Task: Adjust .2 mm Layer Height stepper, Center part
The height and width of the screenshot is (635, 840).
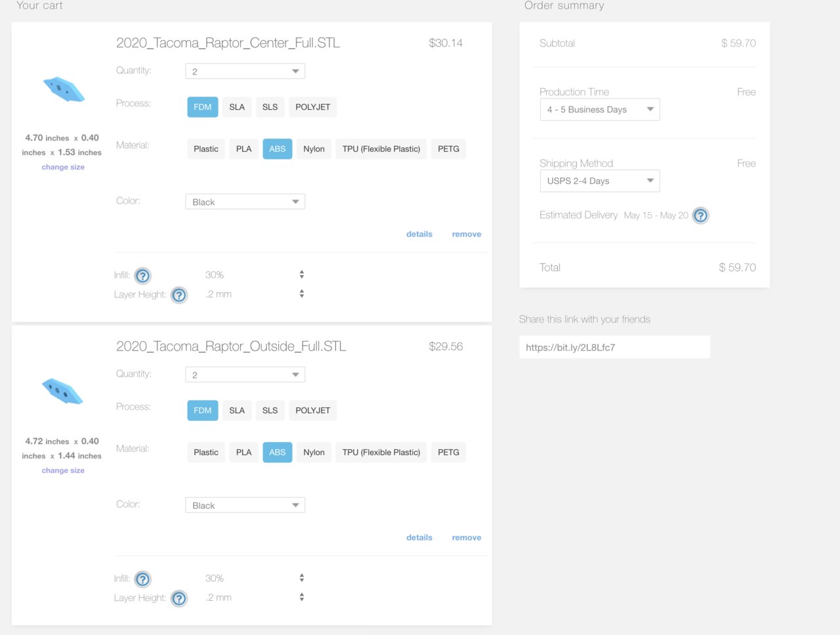Action: pos(302,294)
